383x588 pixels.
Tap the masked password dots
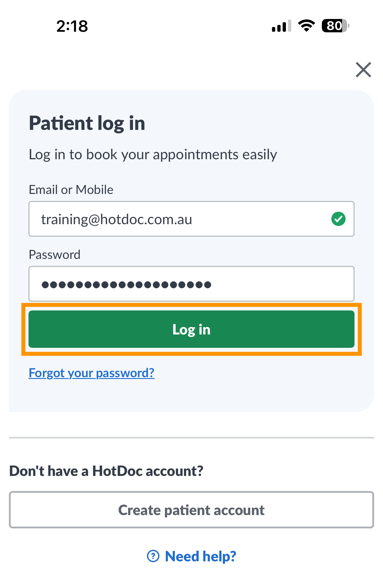point(126,285)
